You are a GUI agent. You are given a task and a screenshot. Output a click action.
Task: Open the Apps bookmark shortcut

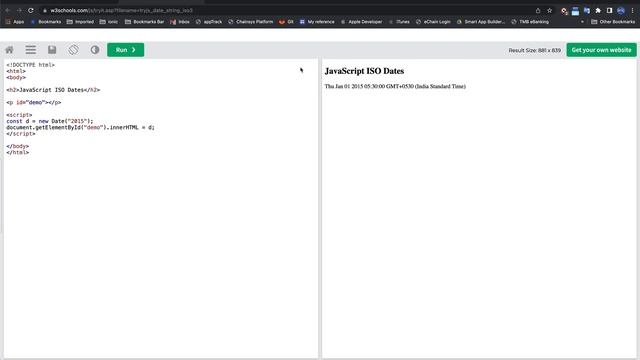tap(15, 22)
